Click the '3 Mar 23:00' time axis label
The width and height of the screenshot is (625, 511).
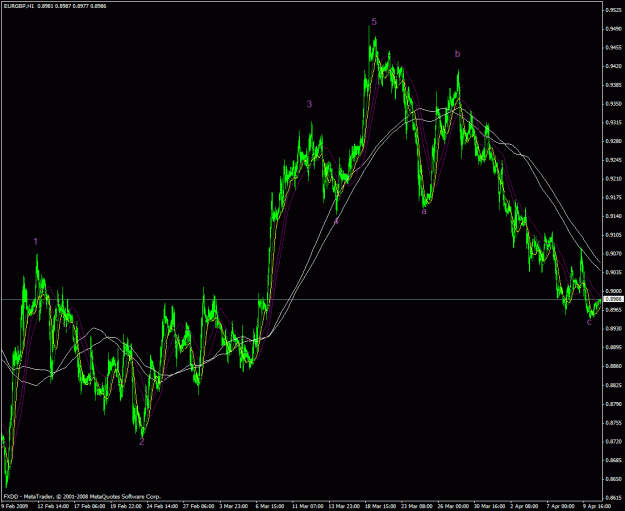234,506
